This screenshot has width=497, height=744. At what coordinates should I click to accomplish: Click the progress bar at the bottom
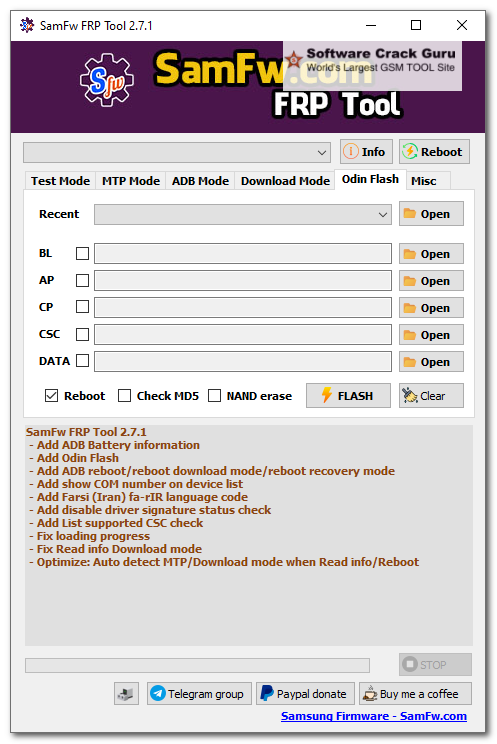click(197, 665)
